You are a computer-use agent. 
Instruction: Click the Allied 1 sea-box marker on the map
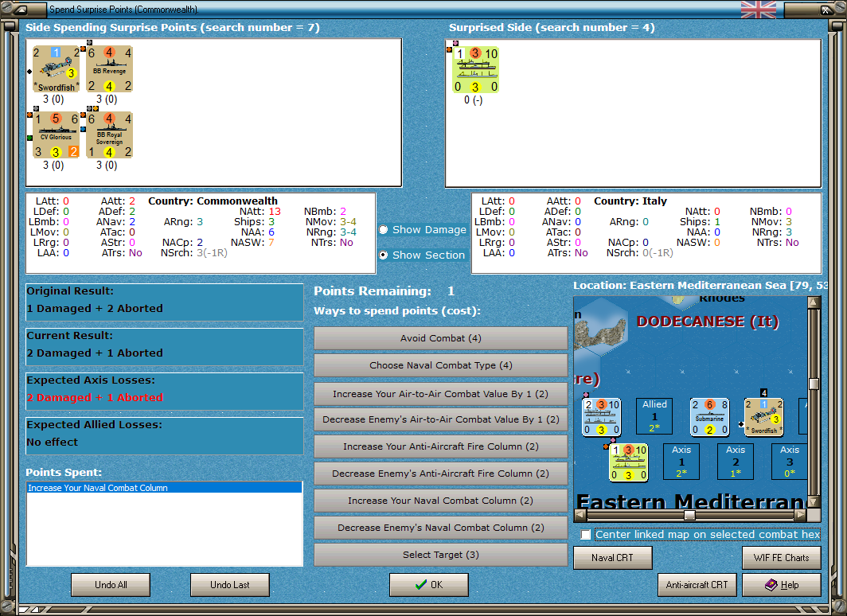point(654,416)
